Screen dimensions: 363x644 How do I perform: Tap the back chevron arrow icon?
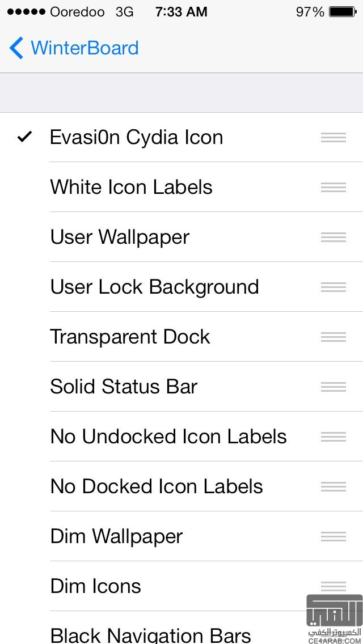point(16,48)
